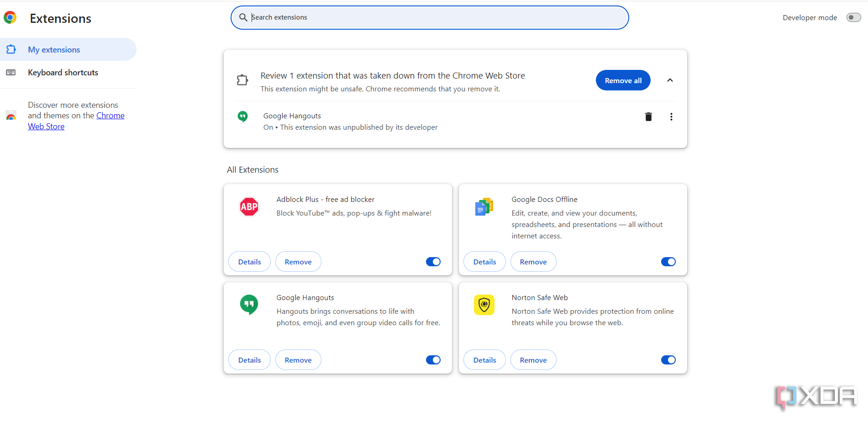Click 'Review 1 extension that was taken down' heading

(393, 75)
